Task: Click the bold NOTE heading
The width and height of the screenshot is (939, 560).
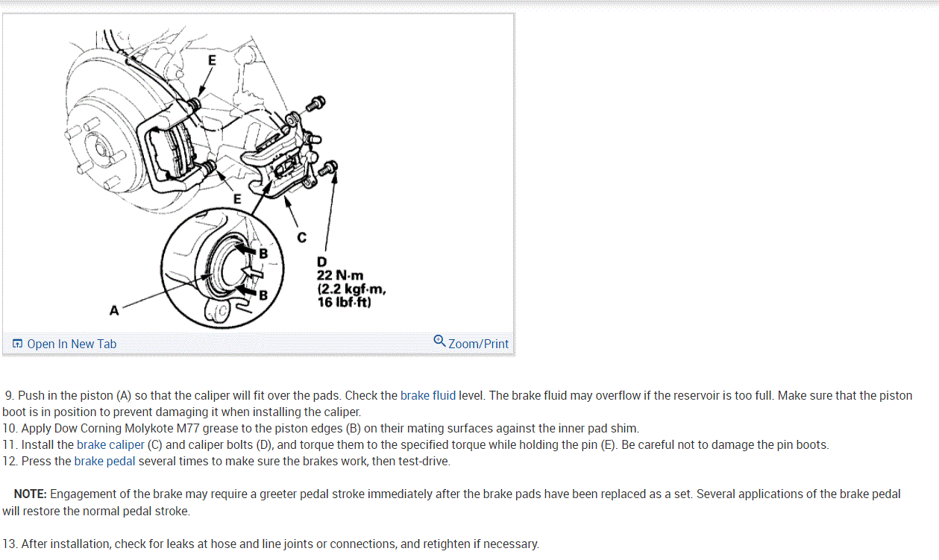Action: [30, 494]
